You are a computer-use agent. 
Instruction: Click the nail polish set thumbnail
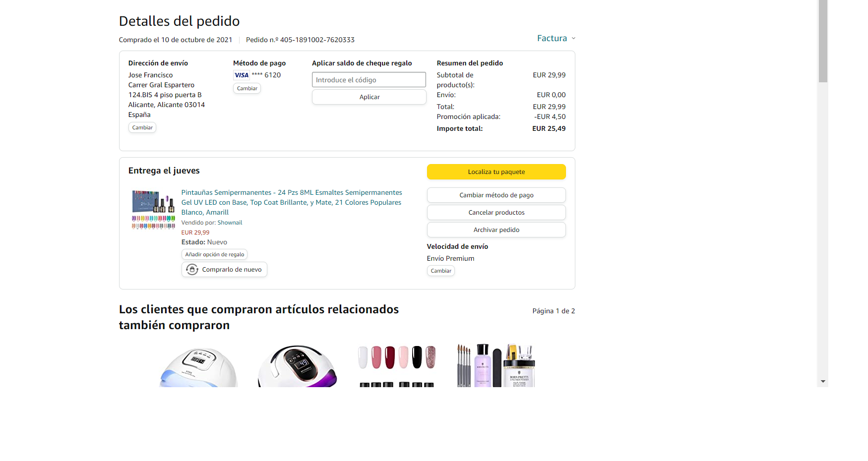tap(153, 209)
